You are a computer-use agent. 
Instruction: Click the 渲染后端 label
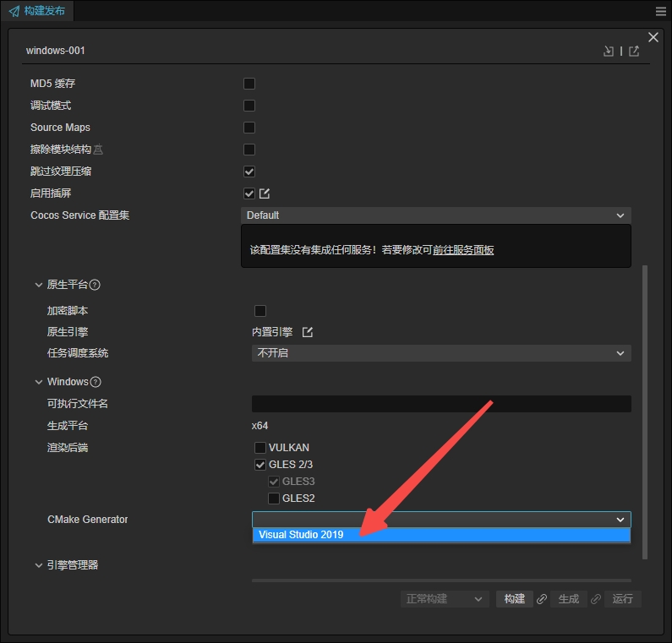tap(68, 448)
